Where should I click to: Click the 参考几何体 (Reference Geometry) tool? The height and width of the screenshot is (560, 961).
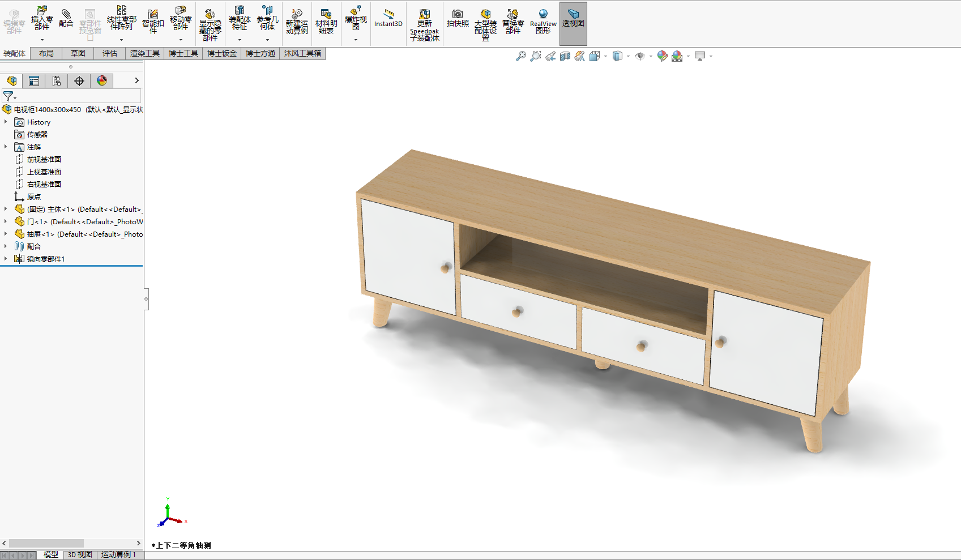[267, 18]
